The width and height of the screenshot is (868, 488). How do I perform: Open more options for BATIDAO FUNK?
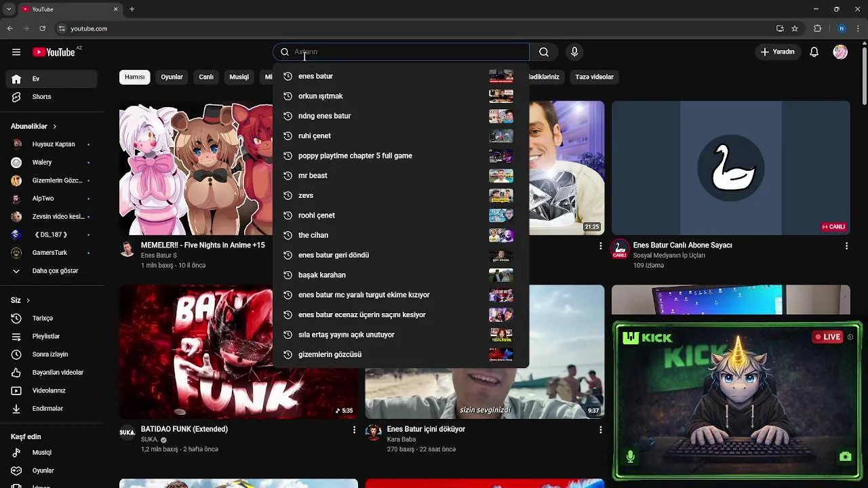tap(354, 430)
